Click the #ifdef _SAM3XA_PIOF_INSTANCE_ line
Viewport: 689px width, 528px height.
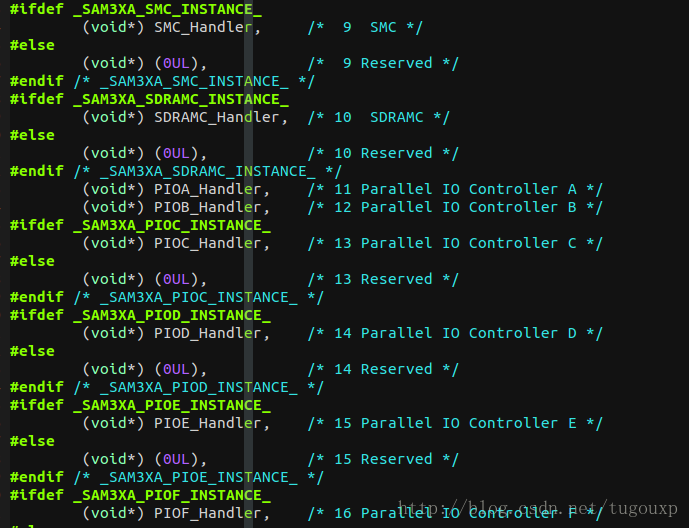[x=140, y=495]
